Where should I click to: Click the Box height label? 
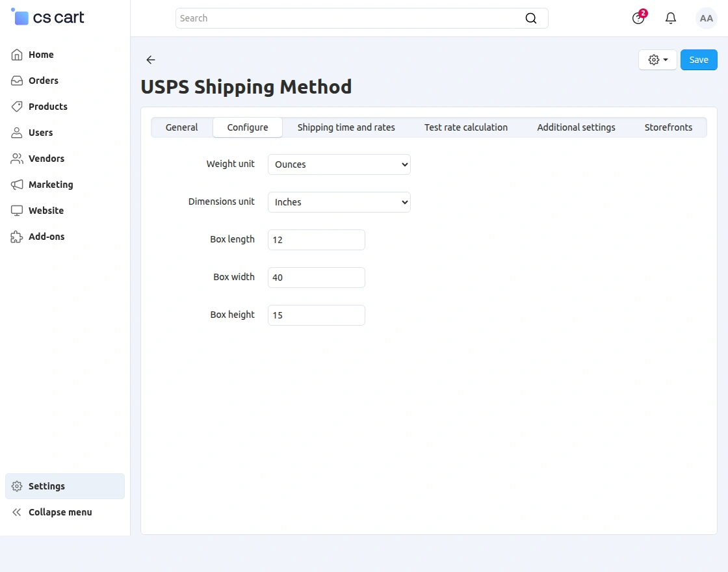tap(232, 315)
